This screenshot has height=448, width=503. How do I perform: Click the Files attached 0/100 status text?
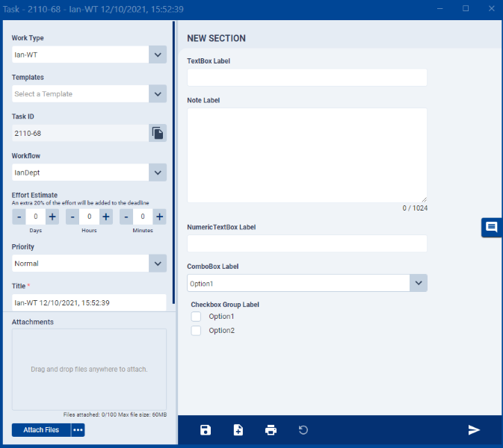[x=115, y=414]
